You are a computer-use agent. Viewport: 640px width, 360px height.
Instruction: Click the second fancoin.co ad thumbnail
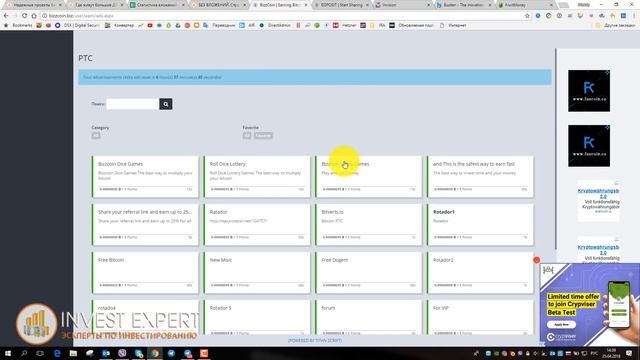[x=589, y=146]
